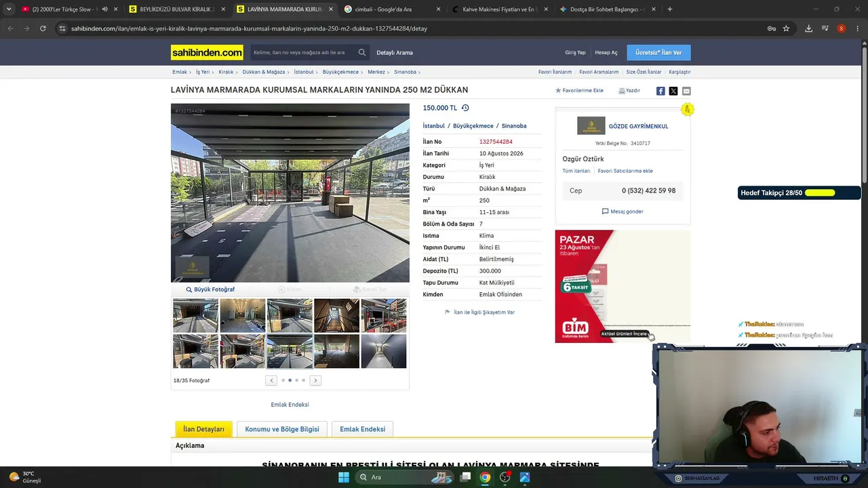This screenshot has height=488, width=868.
Task: Click the phone number 0 (532) 422 59 98
Action: 648,190
